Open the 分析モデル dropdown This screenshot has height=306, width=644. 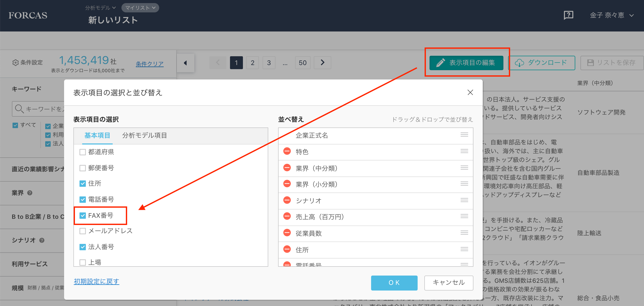pyautogui.click(x=100, y=8)
